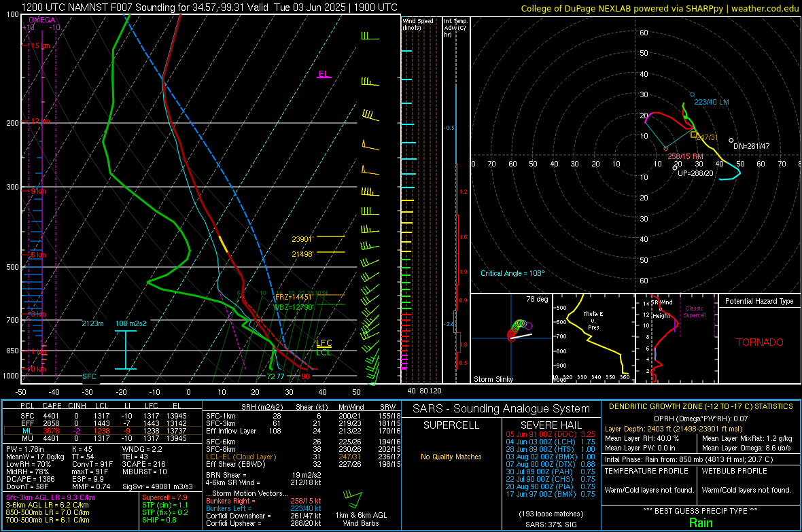The height and width of the screenshot is (532, 802).
Task: Click the 78 deg slinky tilt value
Action: tap(537, 299)
